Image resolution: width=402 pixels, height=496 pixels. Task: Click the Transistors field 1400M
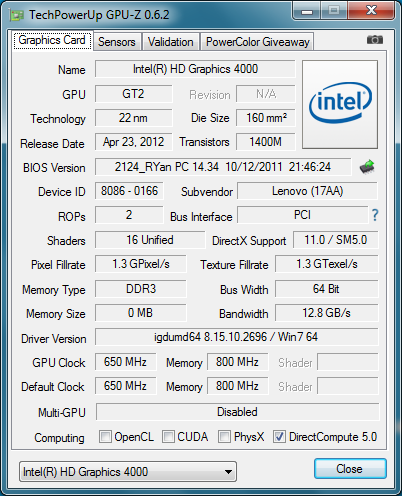[266, 142]
